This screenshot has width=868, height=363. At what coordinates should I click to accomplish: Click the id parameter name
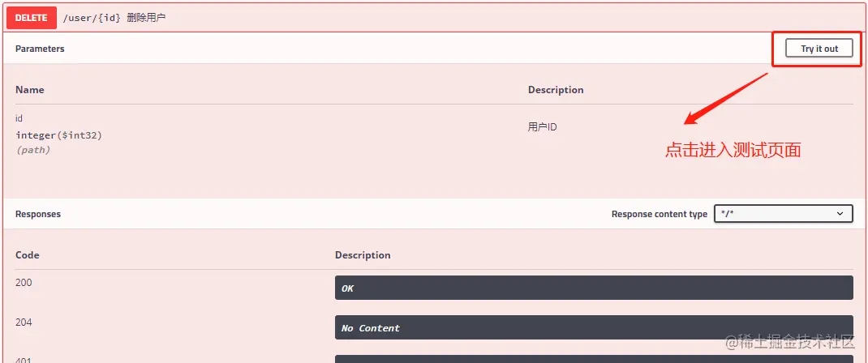tap(19, 118)
